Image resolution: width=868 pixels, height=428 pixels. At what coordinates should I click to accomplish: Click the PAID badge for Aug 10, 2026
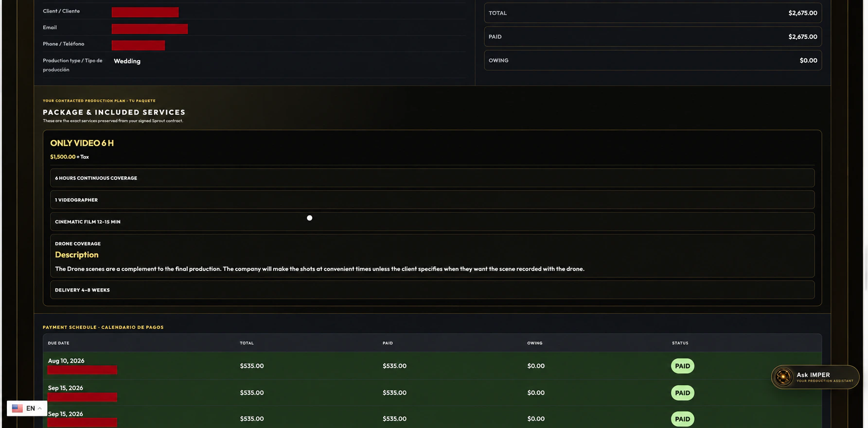pos(682,366)
